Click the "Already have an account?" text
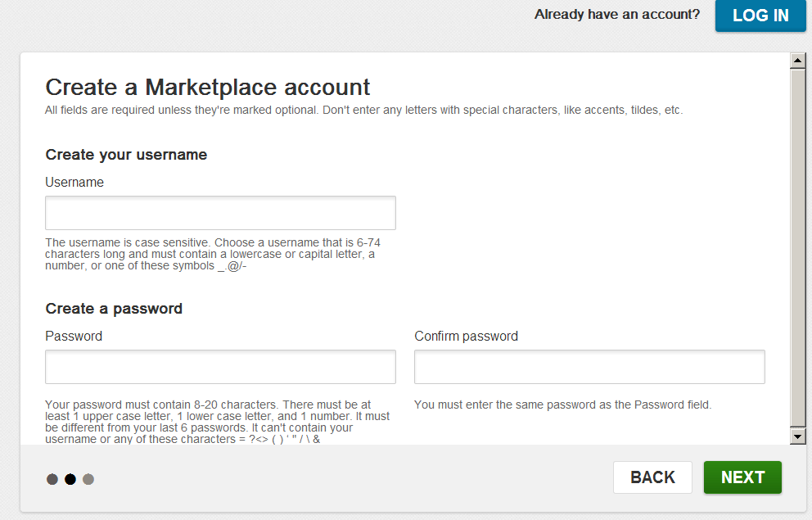 tap(617, 14)
